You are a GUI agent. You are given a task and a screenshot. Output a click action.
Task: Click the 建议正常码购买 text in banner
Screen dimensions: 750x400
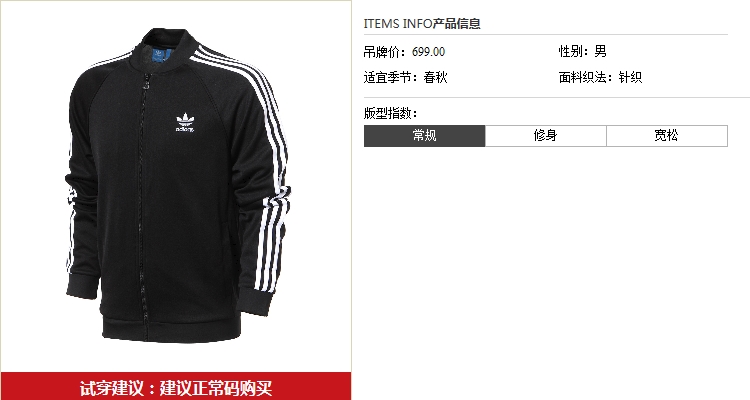(x=216, y=388)
